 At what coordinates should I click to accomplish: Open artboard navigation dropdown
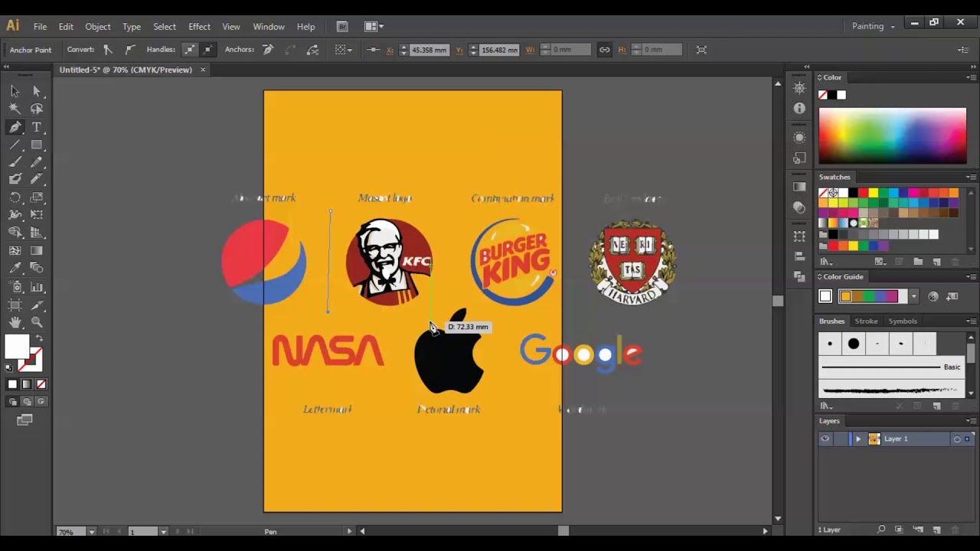(163, 532)
